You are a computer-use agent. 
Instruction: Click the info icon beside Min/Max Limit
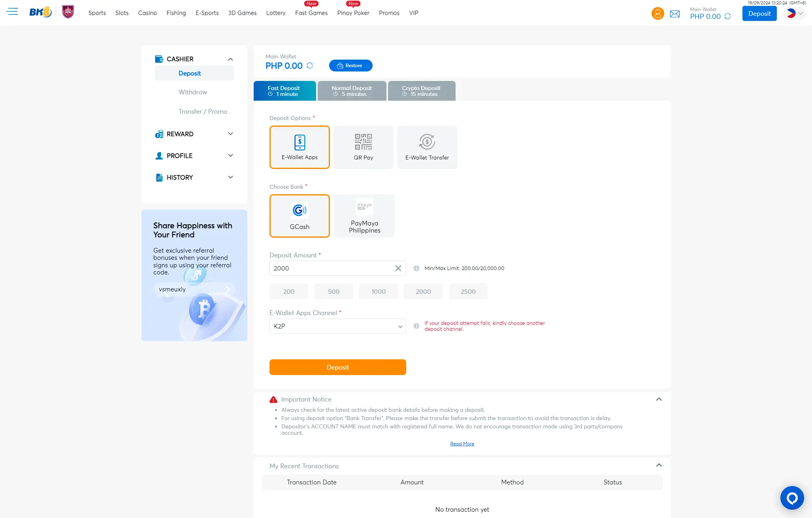pyautogui.click(x=416, y=268)
